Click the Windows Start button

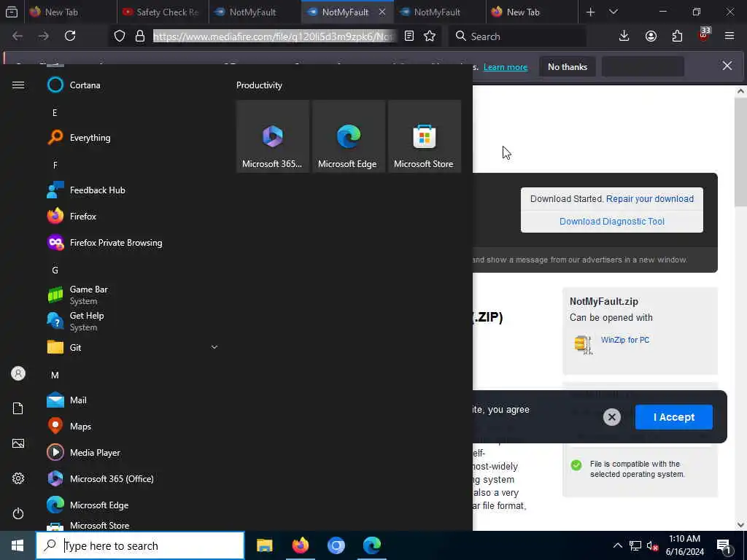coord(18,545)
